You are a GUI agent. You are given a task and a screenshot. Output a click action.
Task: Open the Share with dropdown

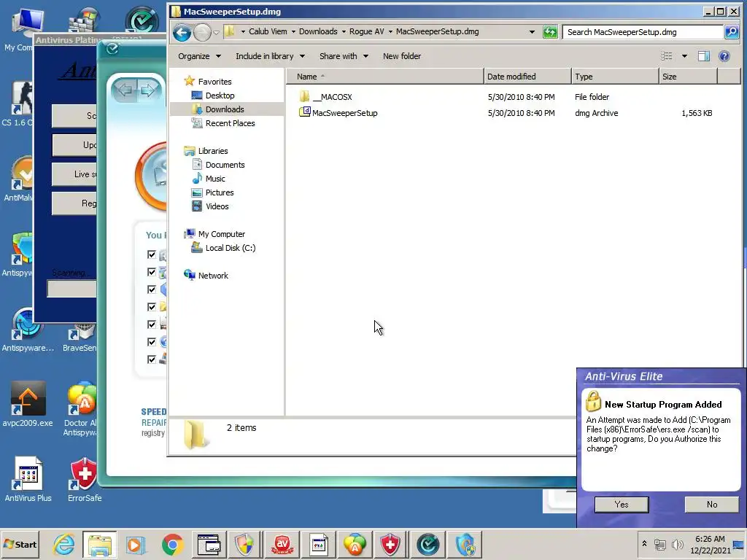tap(344, 56)
